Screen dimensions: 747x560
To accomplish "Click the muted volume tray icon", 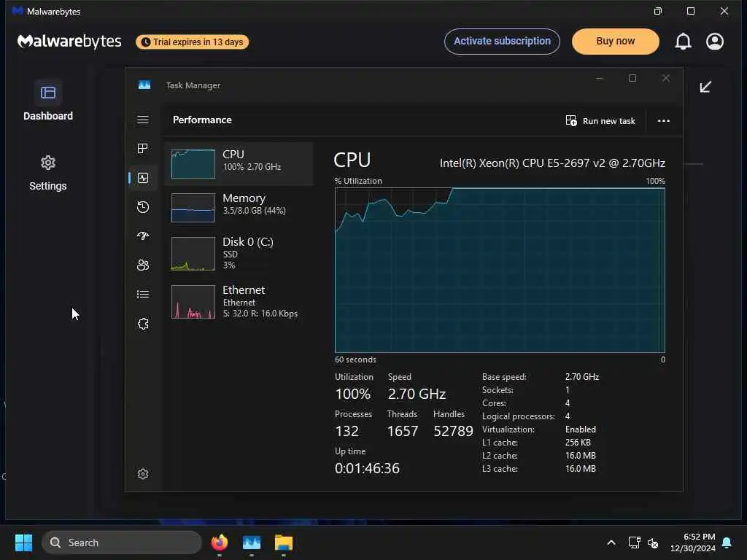I will [653, 542].
